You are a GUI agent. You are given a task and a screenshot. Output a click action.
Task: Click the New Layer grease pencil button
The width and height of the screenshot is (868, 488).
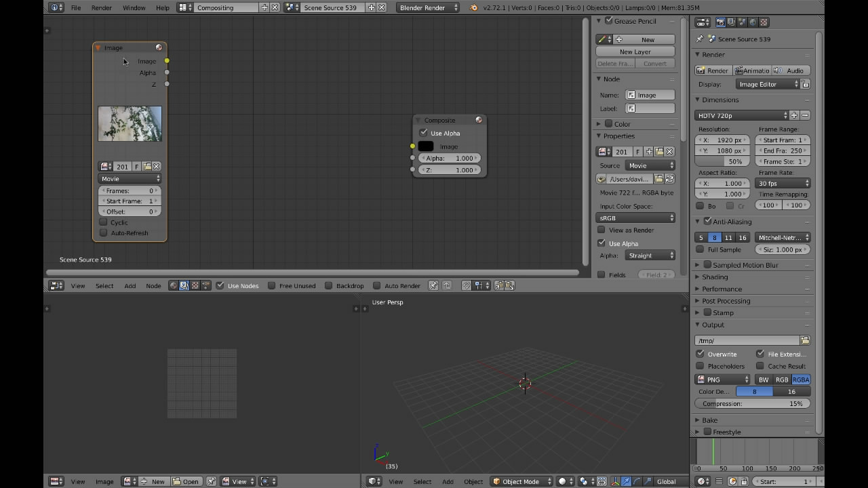pos(635,52)
